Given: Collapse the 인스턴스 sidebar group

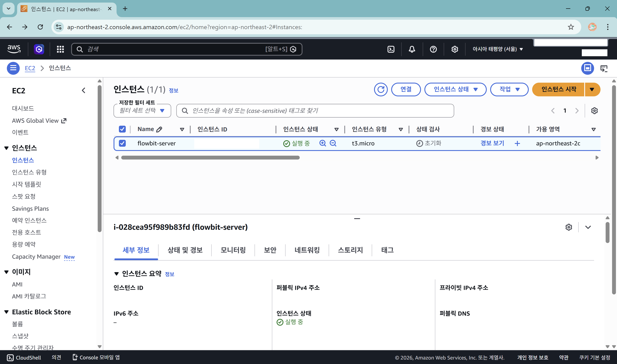Looking at the screenshot, I should 7,148.
